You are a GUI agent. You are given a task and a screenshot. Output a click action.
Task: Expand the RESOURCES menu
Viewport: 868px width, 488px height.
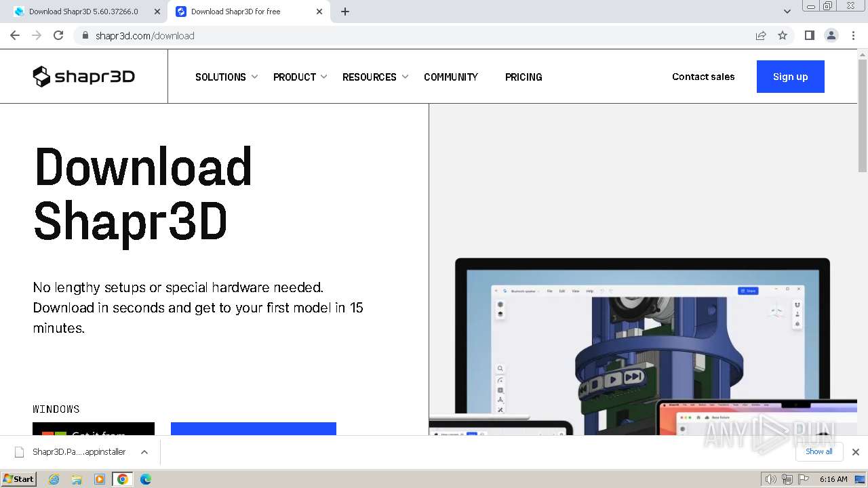tap(376, 77)
